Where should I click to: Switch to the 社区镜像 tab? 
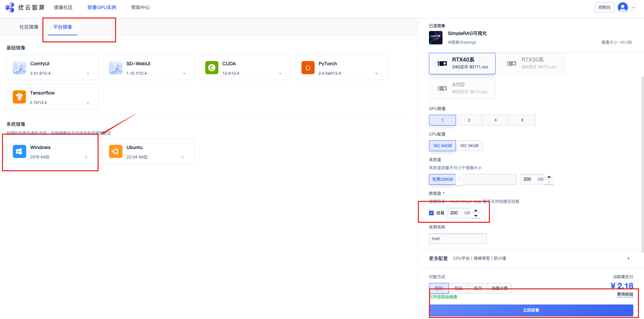click(29, 27)
